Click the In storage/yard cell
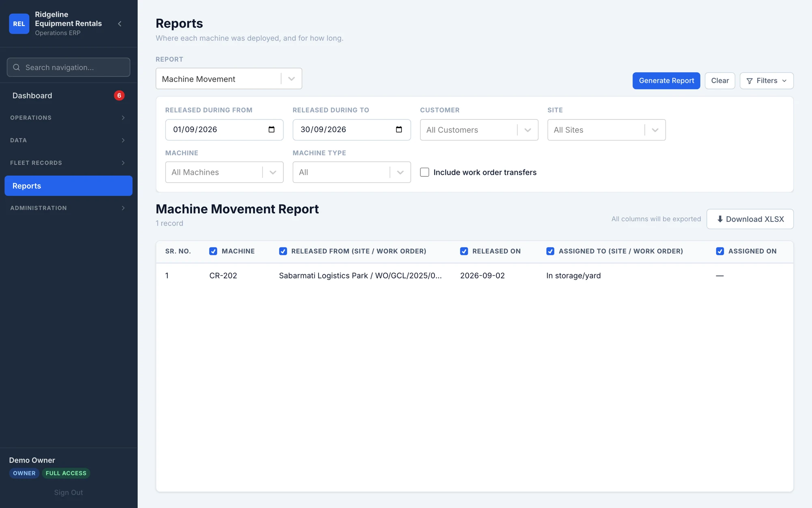812x508 pixels. point(573,276)
